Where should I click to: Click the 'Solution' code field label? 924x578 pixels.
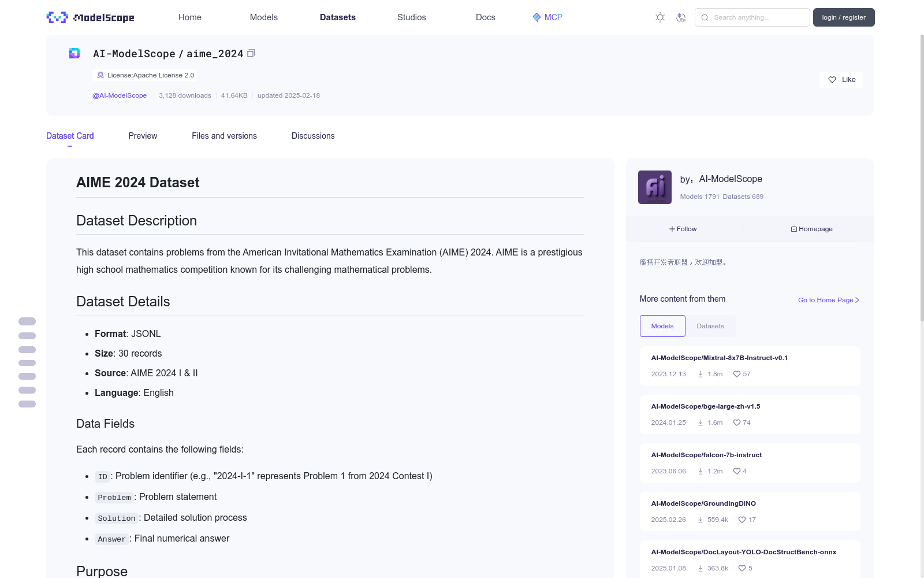[117, 518]
